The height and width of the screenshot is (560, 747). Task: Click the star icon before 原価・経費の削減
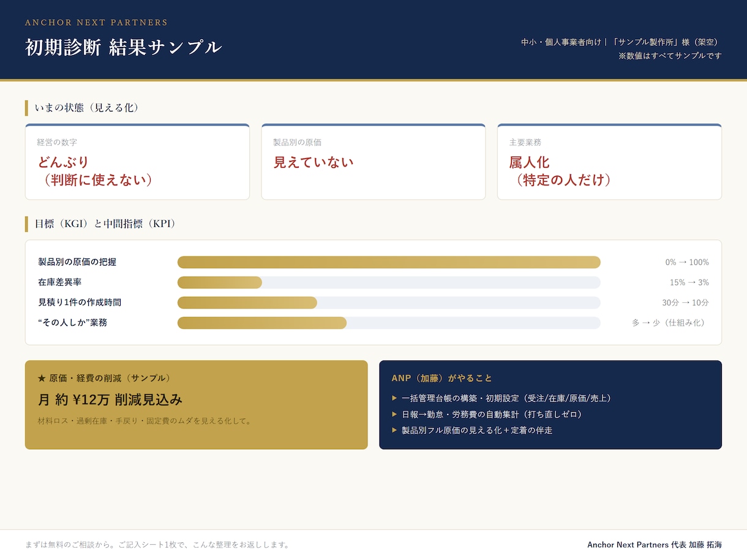42,378
